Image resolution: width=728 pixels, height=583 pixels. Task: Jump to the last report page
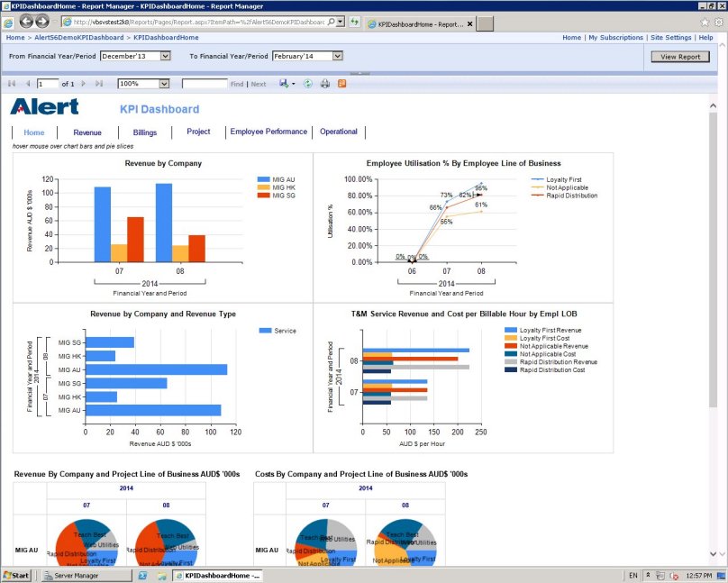[99, 84]
